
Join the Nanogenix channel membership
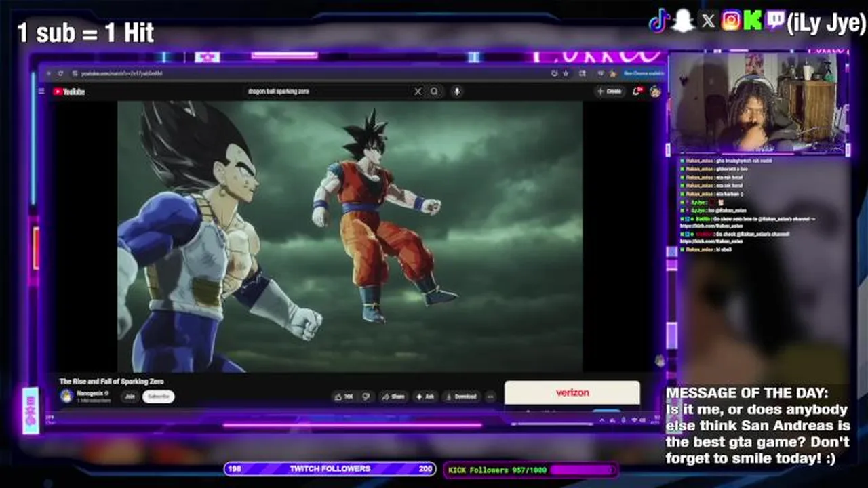tap(130, 396)
